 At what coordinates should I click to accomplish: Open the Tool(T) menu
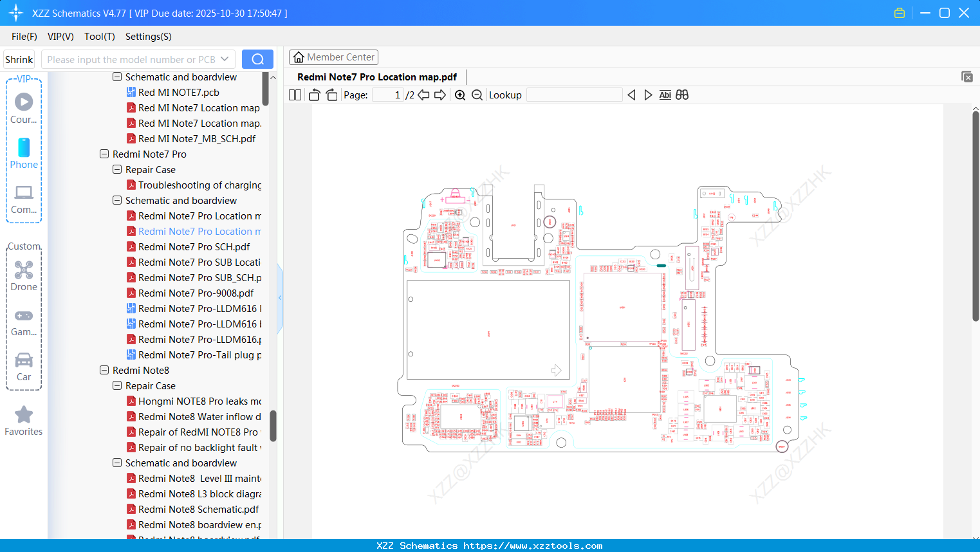pos(99,37)
